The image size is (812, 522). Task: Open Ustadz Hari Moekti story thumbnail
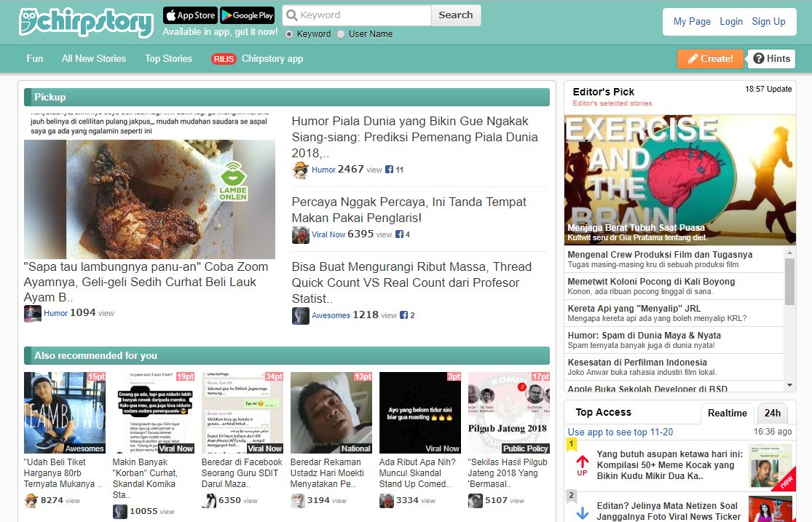tap(331, 413)
